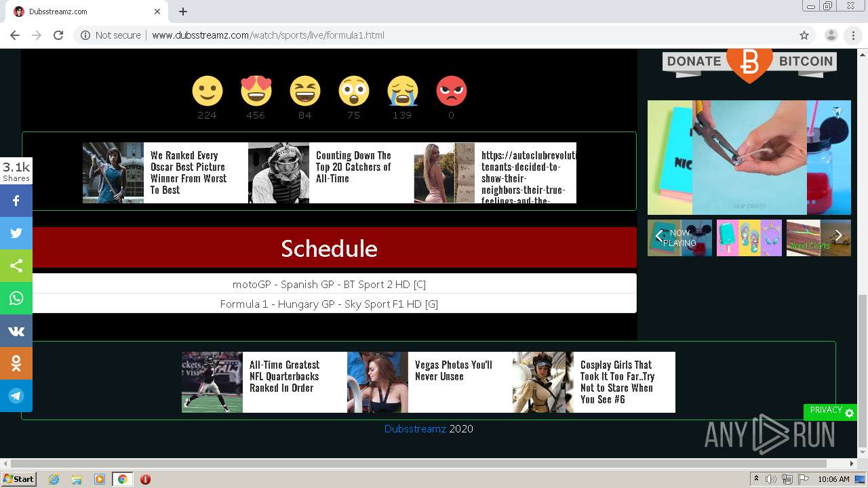Viewport: 868px width, 488px height.
Task: Open motoGP Spanish GP BT Sport 2 stream
Action: (x=329, y=284)
